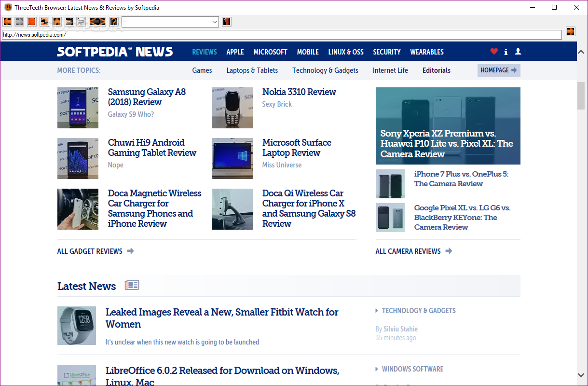Open help via the question mark icon
The height and width of the screenshot is (386, 588).
pos(114,22)
